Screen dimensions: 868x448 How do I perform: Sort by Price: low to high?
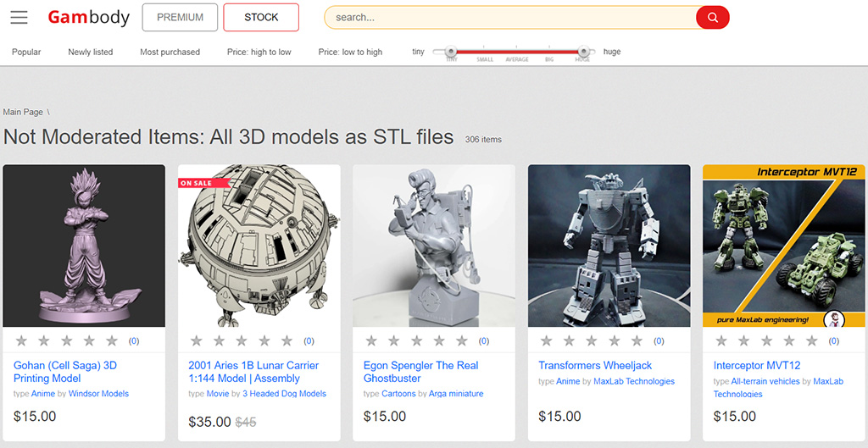(350, 52)
